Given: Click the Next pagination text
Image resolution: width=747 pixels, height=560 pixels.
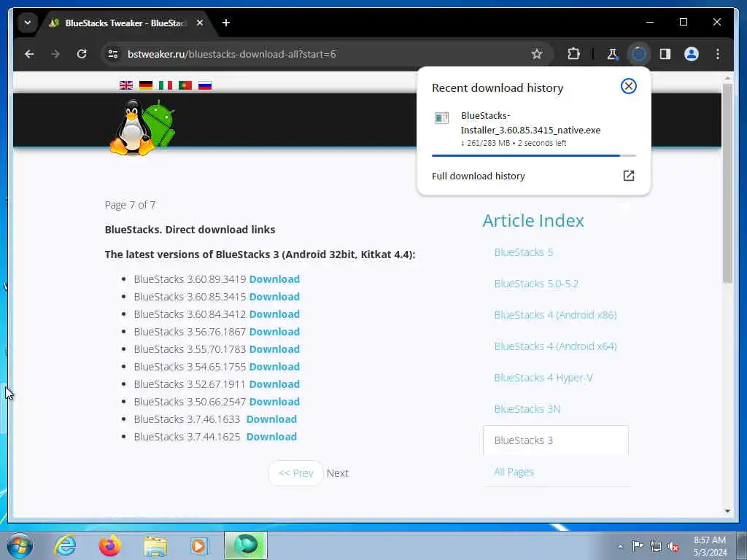Looking at the screenshot, I should (x=337, y=473).
